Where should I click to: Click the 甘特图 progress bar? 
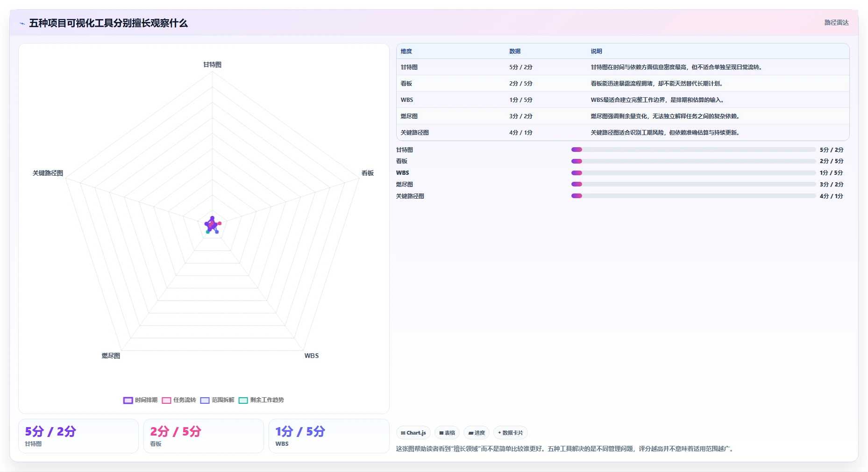[693, 150]
